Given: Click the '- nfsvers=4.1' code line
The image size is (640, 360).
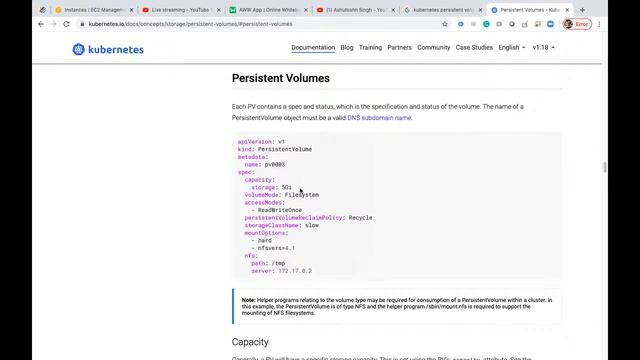Looking at the screenshot, I should tap(273, 248).
